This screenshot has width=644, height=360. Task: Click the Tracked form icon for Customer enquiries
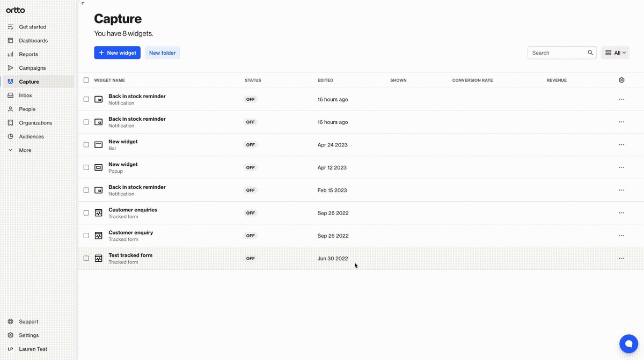(98, 212)
